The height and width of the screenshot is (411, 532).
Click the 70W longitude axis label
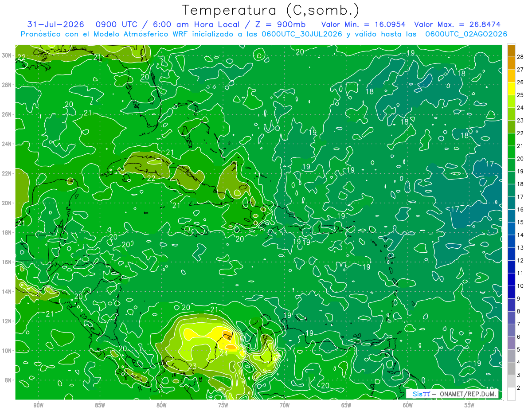point(285,405)
